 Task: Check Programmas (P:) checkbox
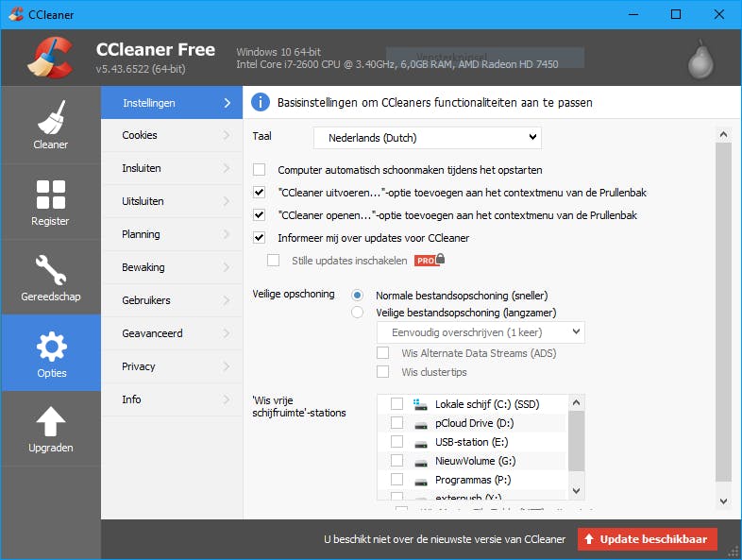coord(397,480)
